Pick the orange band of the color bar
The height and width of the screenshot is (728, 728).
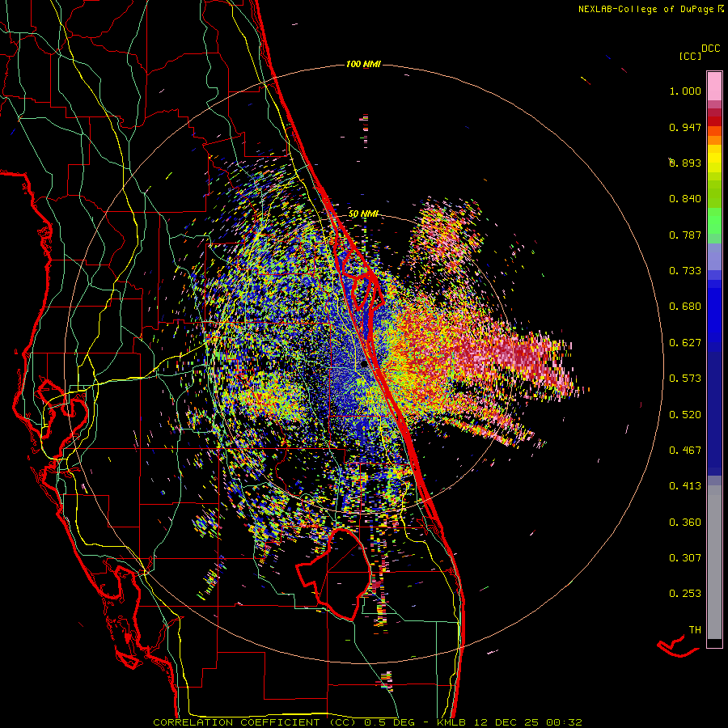(714, 140)
